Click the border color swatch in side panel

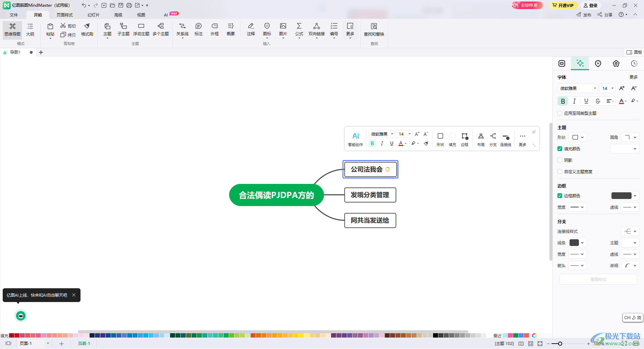tap(621, 196)
